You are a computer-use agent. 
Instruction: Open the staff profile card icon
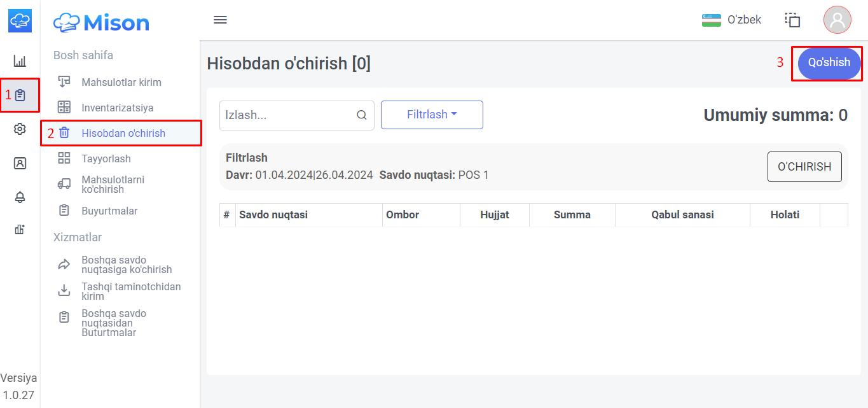[x=20, y=164]
